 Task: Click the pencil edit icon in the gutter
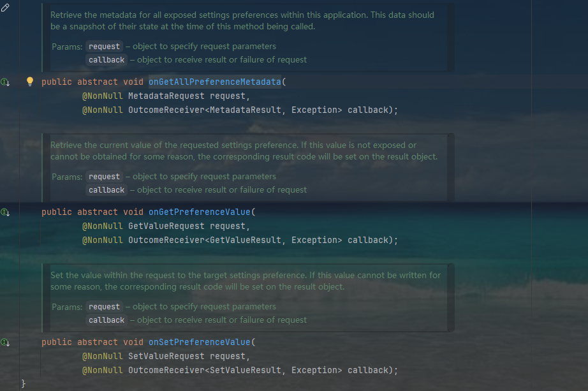5,7
